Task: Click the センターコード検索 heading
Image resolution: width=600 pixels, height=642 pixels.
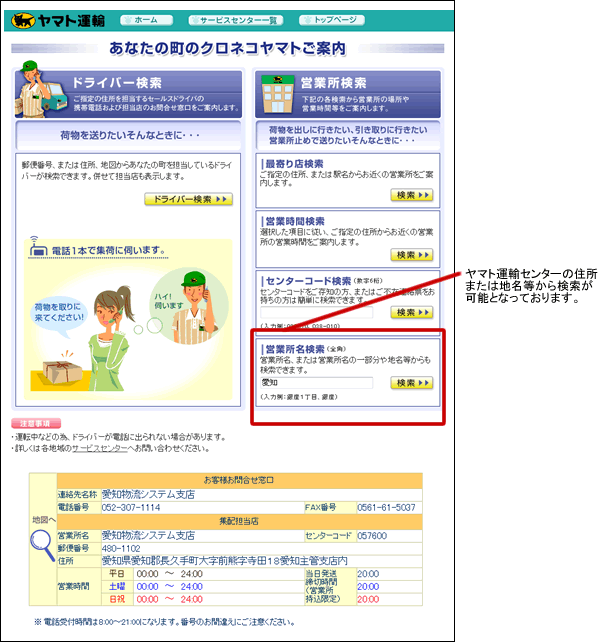Action: click(x=308, y=281)
